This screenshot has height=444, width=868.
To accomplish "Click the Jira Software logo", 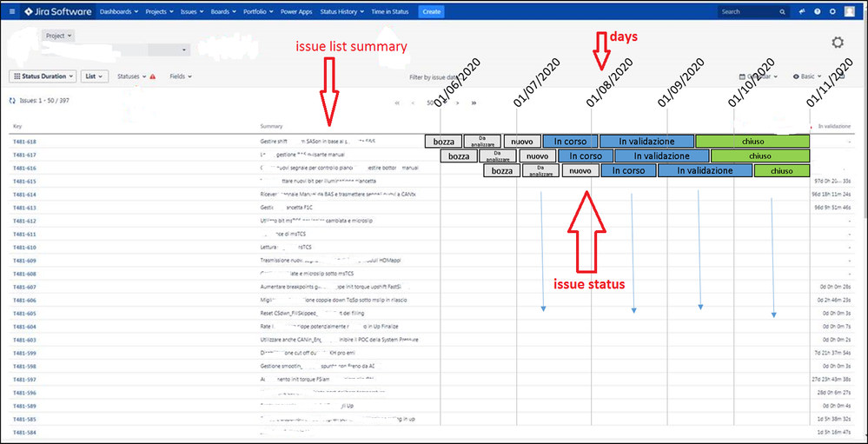I will 60,11.
